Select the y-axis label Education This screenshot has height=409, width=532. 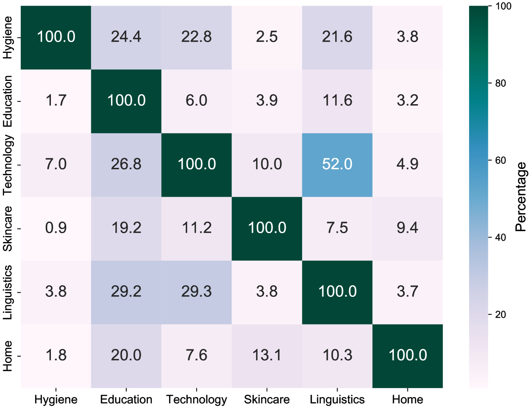click(x=8, y=101)
